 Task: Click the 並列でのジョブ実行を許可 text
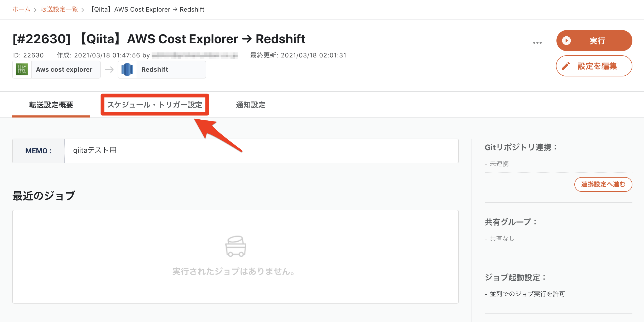[527, 294]
